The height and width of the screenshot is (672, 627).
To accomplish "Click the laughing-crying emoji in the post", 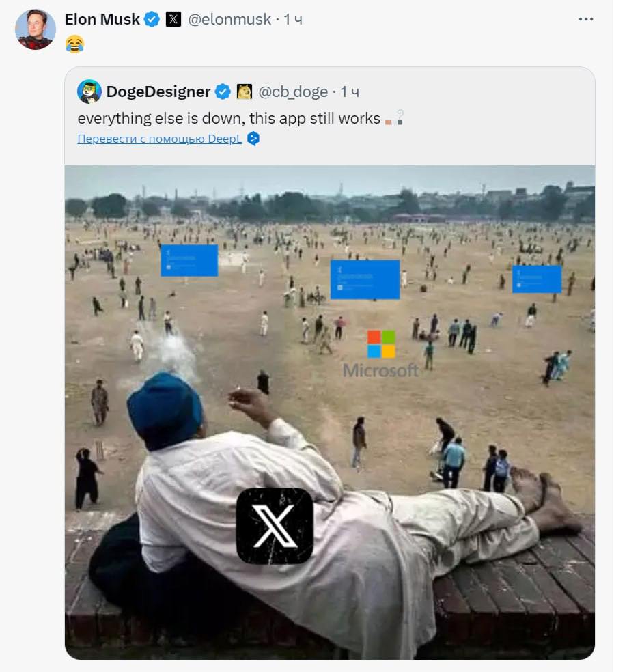I will pyautogui.click(x=74, y=44).
